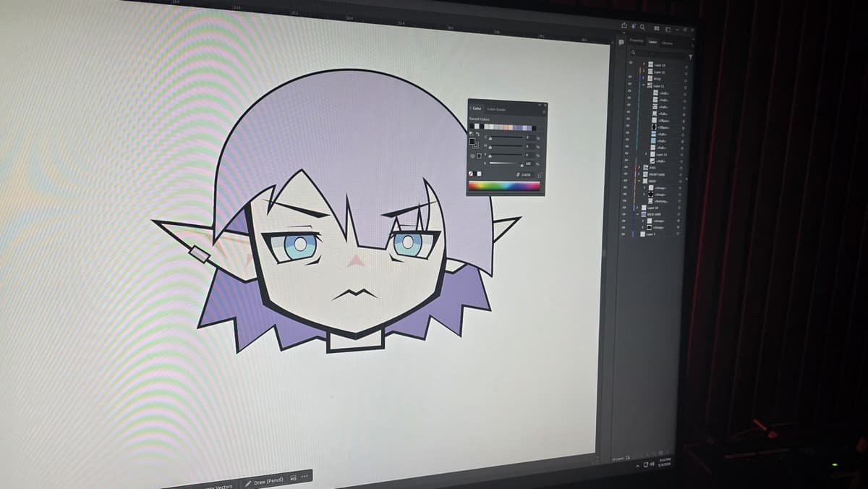Click the target circle for Layer 19
The height and width of the screenshot is (489, 868).
tap(686, 67)
